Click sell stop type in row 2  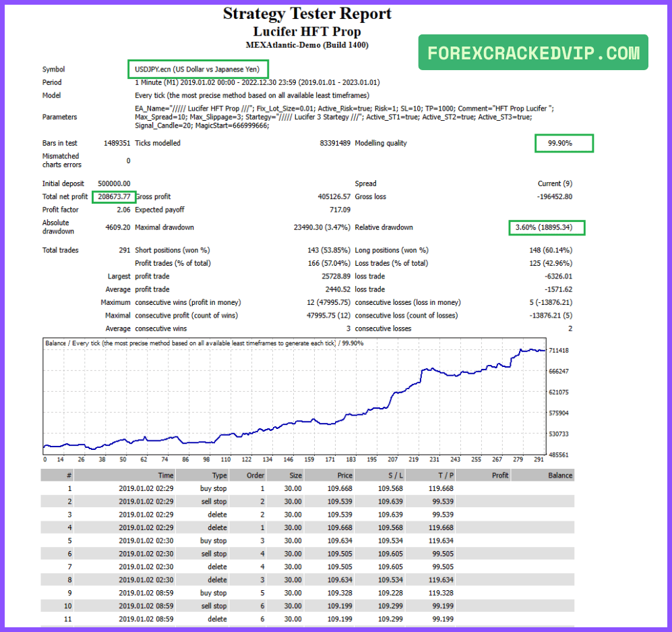(x=214, y=502)
